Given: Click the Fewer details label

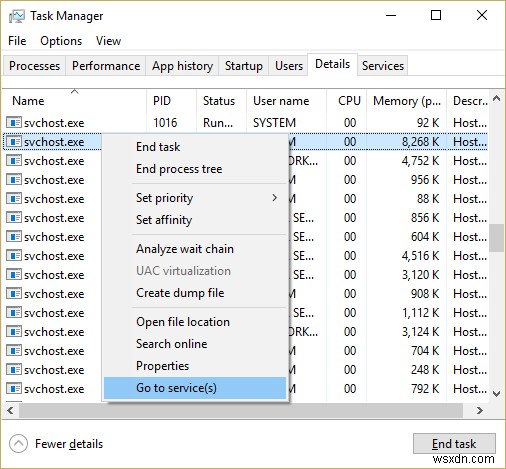Looking at the screenshot, I should tap(69, 444).
